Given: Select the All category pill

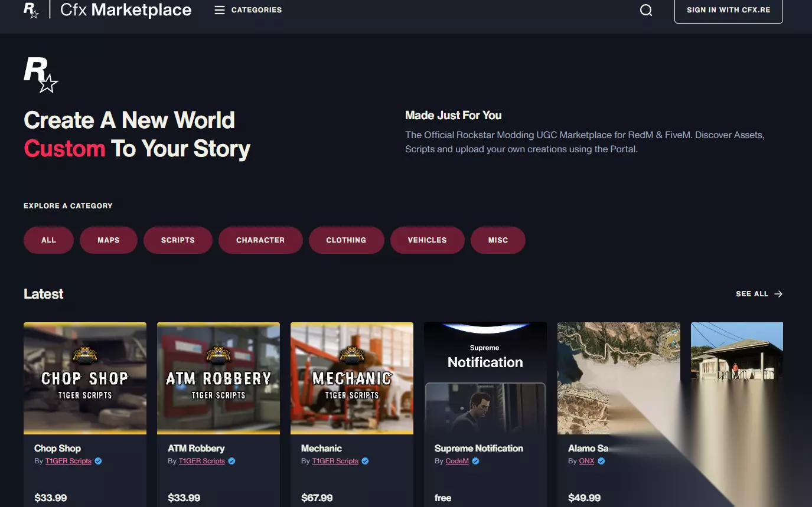Looking at the screenshot, I should [x=48, y=240].
